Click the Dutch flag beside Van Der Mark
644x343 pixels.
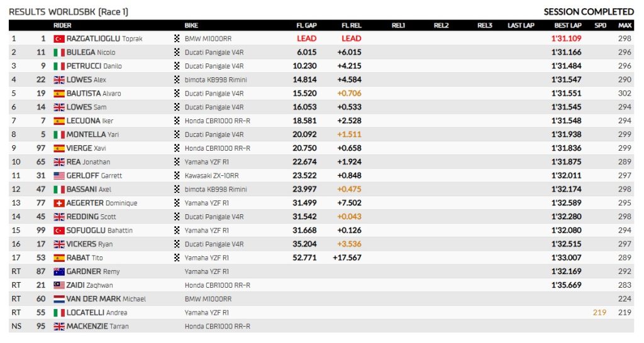(59, 299)
